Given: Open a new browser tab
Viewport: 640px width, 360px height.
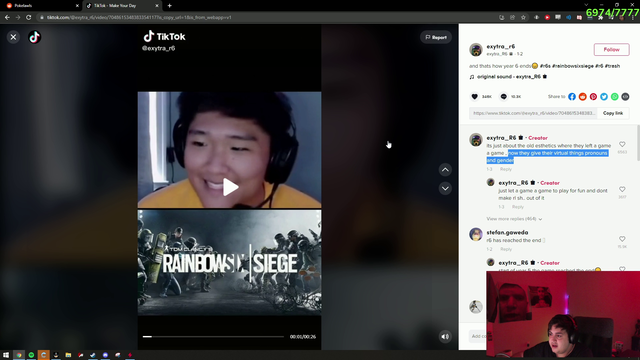Looking at the screenshot, I should tap(169, 6).
